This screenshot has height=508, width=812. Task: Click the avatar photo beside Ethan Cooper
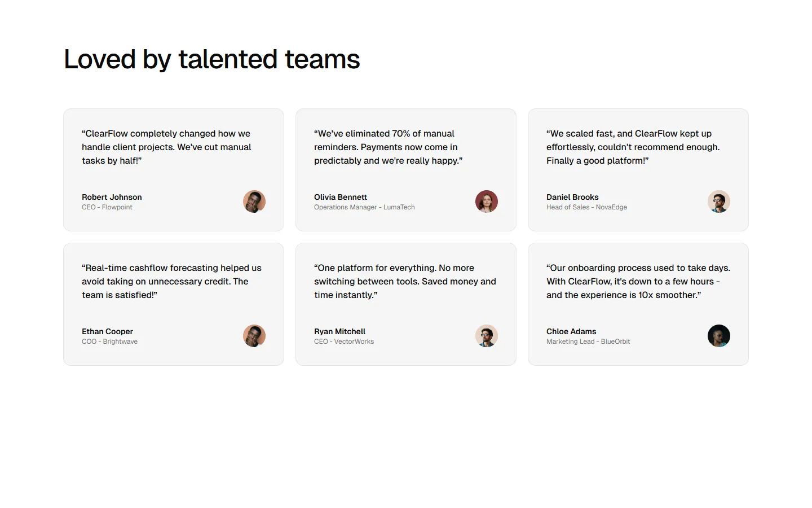(x=254, y=336)
